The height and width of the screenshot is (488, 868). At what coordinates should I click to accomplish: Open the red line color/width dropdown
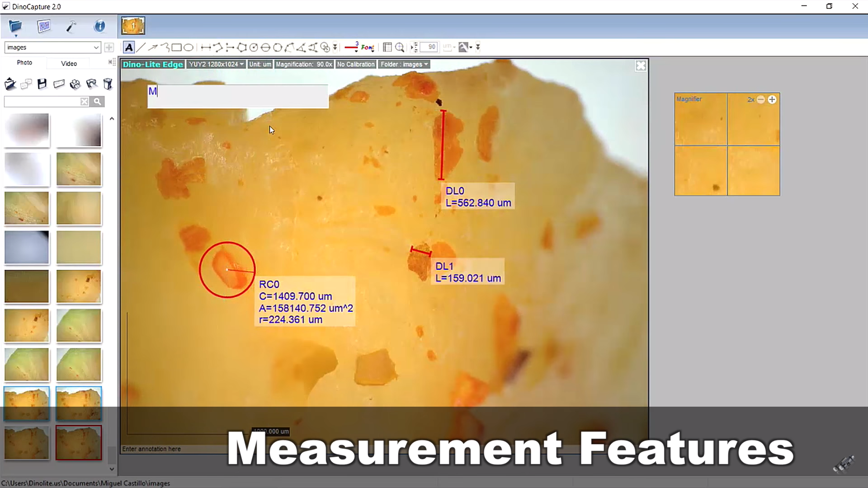(352, 47)
